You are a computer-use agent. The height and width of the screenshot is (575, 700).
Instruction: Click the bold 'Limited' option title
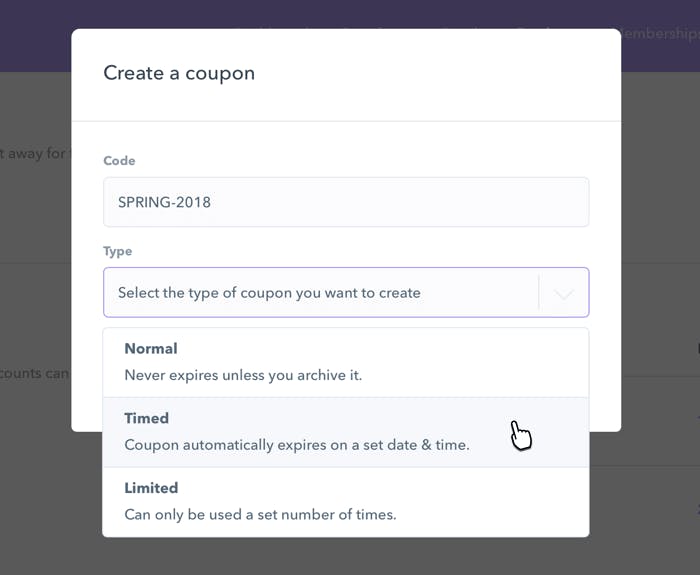(151, 488)
